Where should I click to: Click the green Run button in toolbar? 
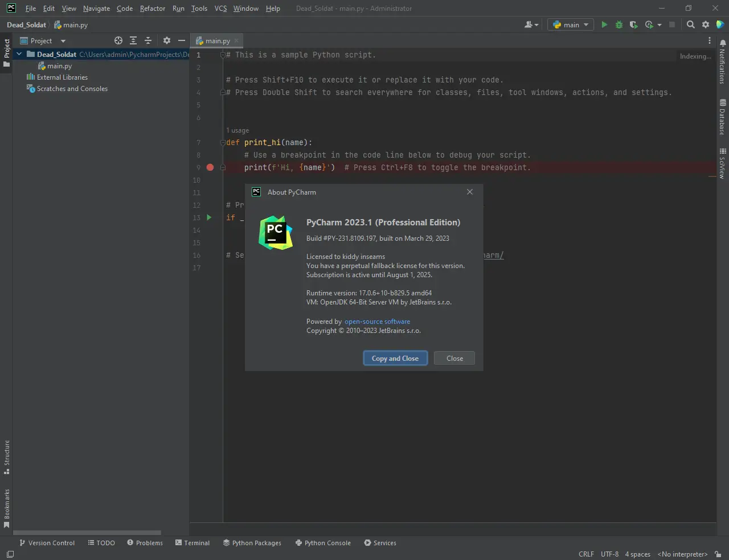[604, 24]
